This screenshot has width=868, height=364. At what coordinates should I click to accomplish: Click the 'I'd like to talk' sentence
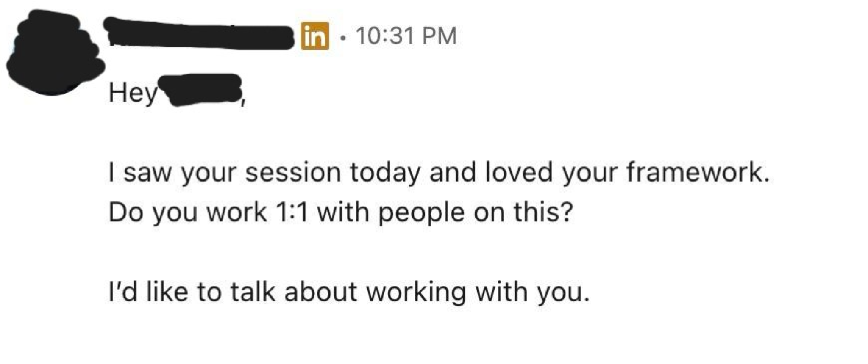click(x=349, y=292)
